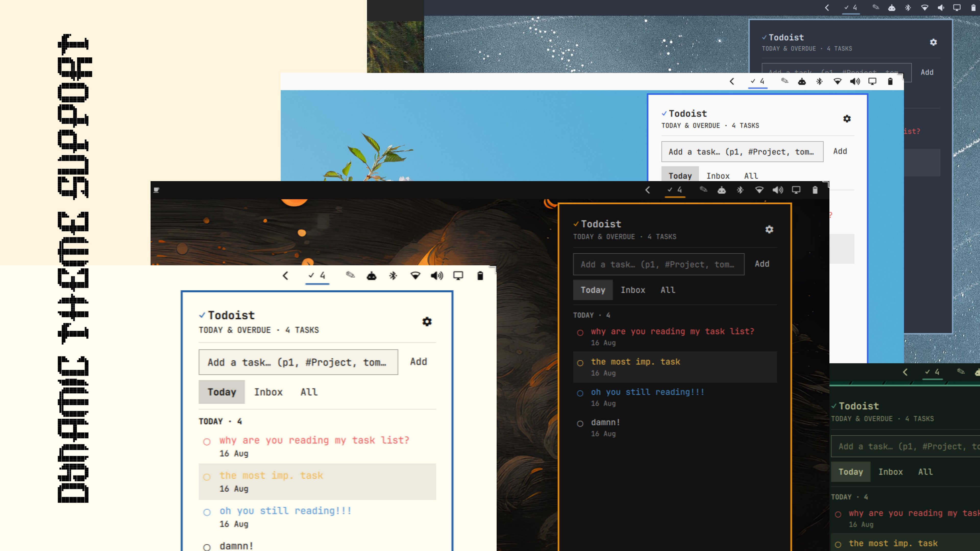
Task: Click the display monitor icon in black bar
Action: [x=796, y=190]
